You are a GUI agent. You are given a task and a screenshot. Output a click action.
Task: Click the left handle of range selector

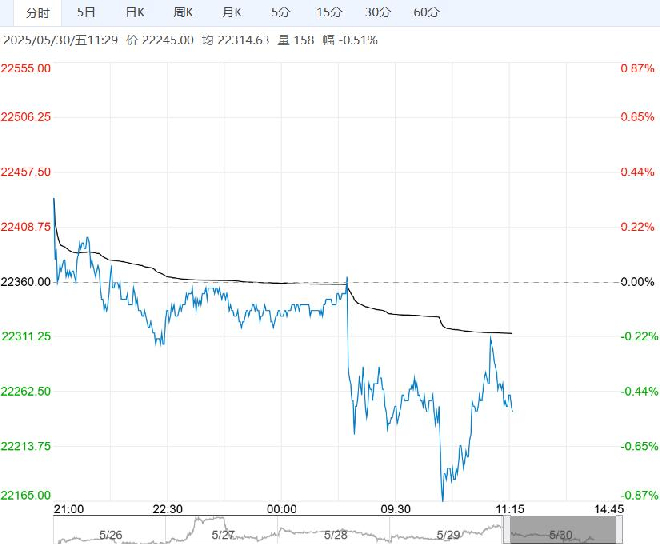click(x=507, y=530)
